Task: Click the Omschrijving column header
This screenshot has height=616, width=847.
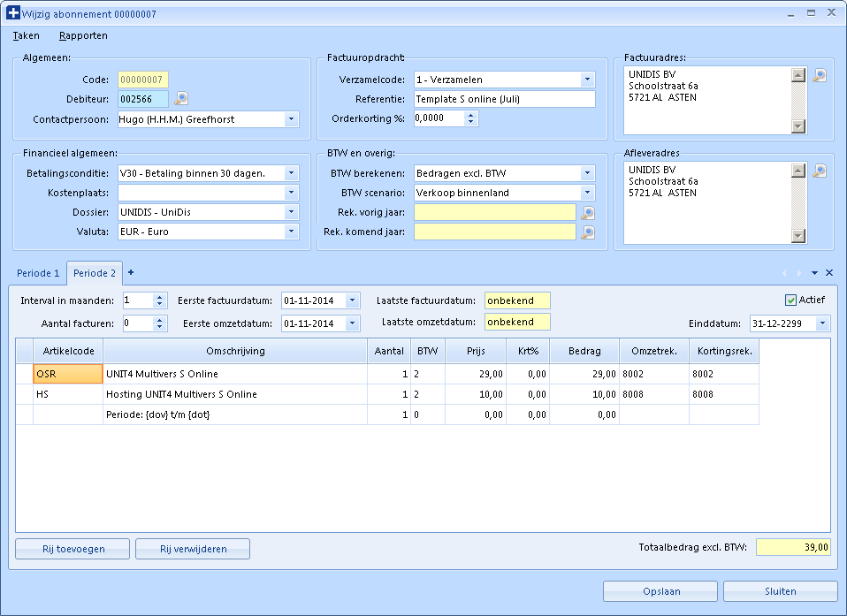Action: [x=235, y=351]
